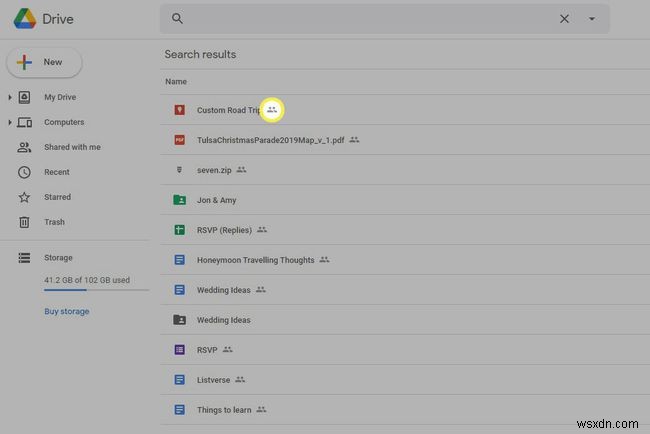The image size is (650, 434).
Task: Click shared icon beside RSVP form
Action: (x=228, y=349)
